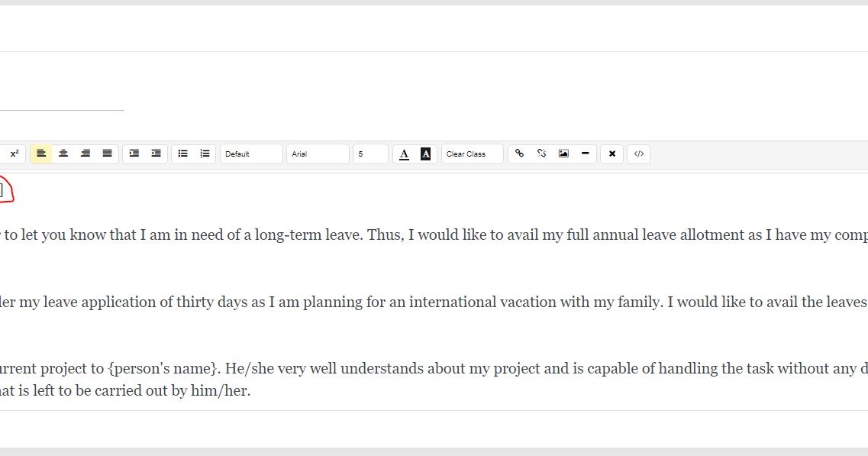Insert a hyperlink into the text
Image resolution: width=868 pixels, height=456 pixels.
(520, 154)
